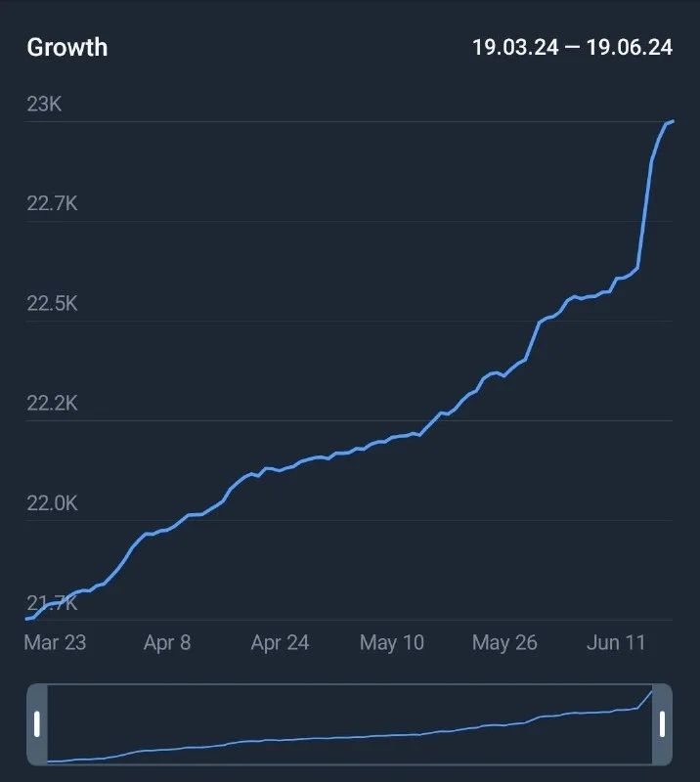Open the 19.03.24 — 19.06.24 date range
The width and height of the screenshot is (700, 782).
click(x=572, y=47)
